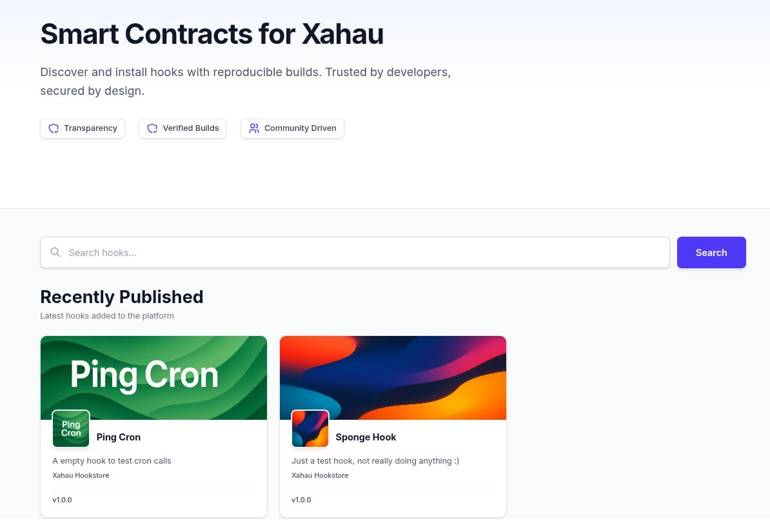
Task: Click the Verified Builds badge
Action: pyautogui.click(x=183, y=128)
